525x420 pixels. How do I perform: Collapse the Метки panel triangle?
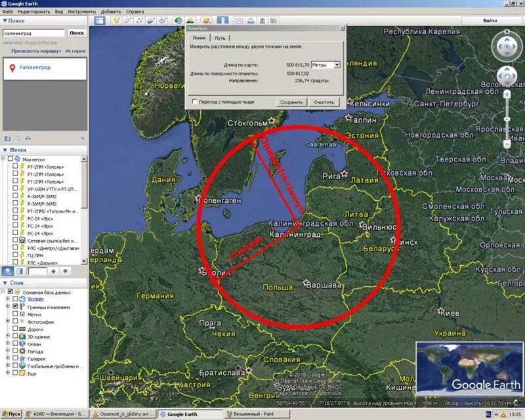[5, 150]
